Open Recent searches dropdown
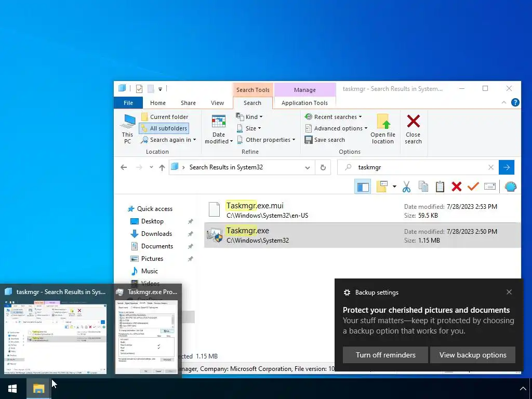 pos(333,117)
